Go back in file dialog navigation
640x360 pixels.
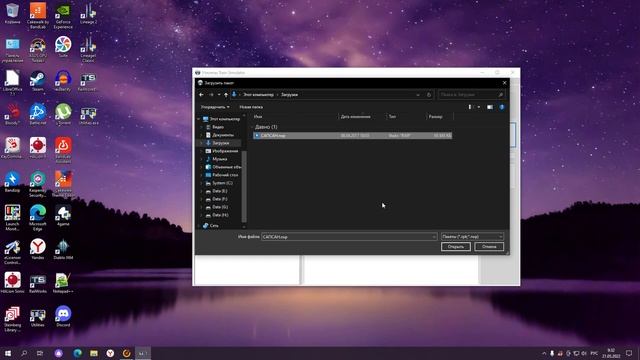pos(201,95)
